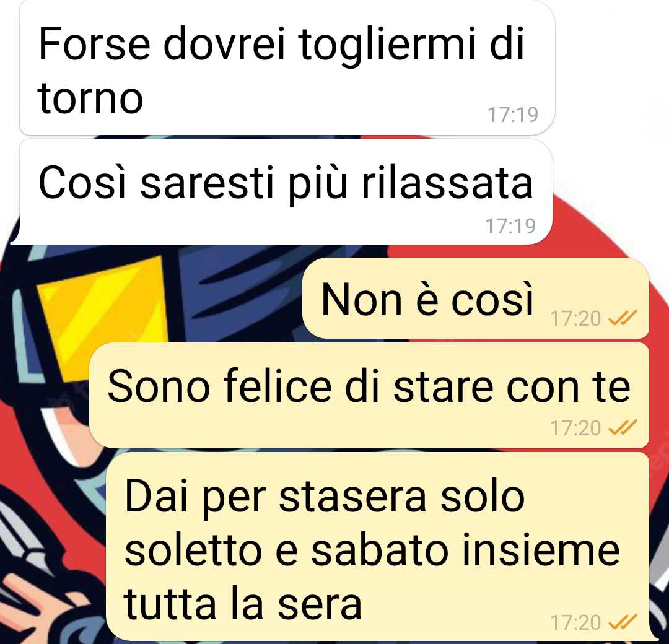
Task: Tap 17:20 timestamp on 'tutta la sera' bubble
Action: click(575, 622)
